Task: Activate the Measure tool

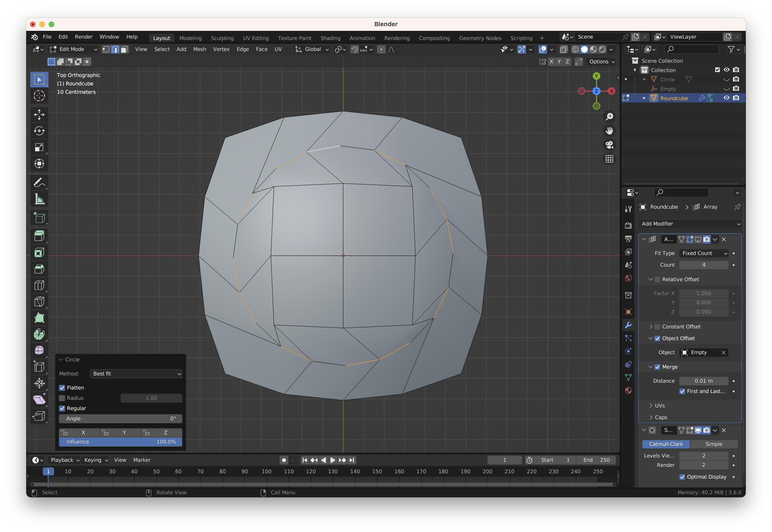Action: 39,199
